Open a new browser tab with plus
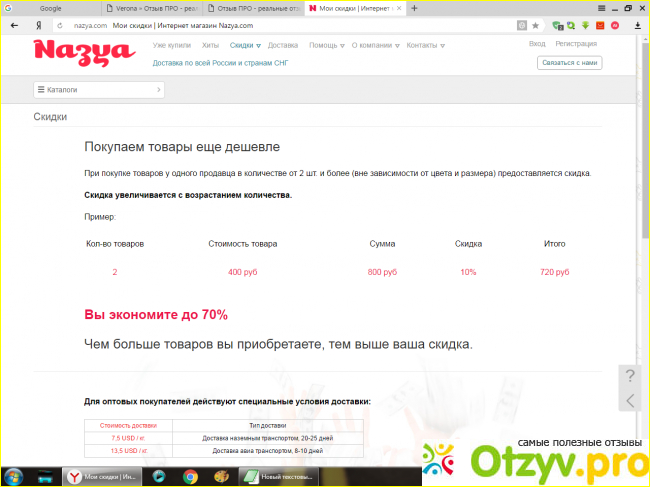Viewport: 650px width, 487px height. coord(414,8)
